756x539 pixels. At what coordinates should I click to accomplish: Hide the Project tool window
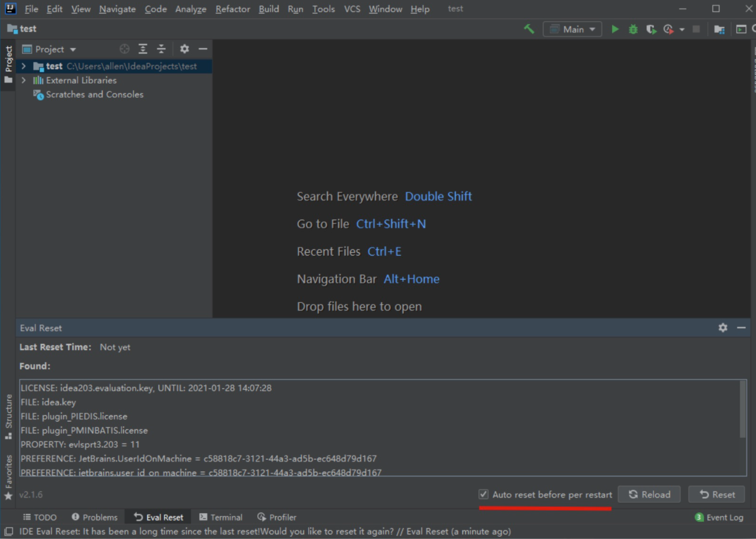203,49
